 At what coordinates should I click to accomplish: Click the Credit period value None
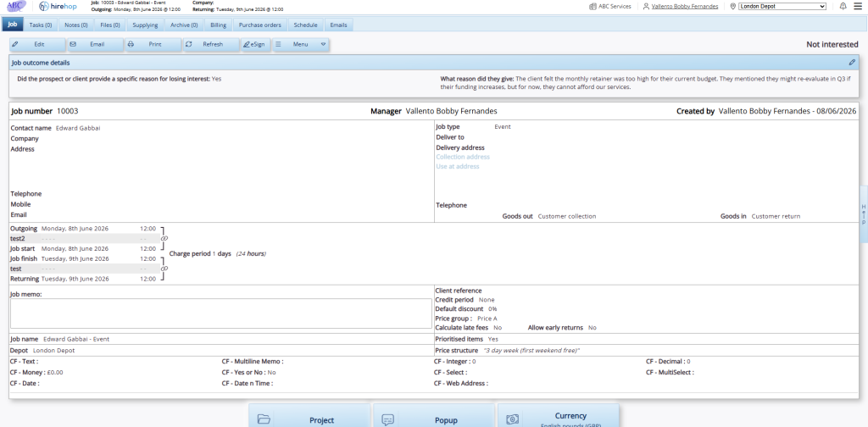coord(487,300)
